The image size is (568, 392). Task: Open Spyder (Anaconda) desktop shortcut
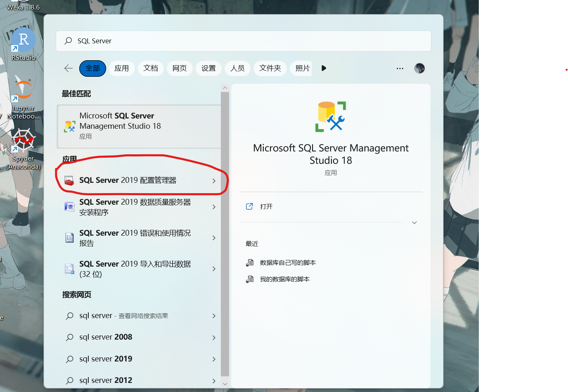tap(23, 149)
